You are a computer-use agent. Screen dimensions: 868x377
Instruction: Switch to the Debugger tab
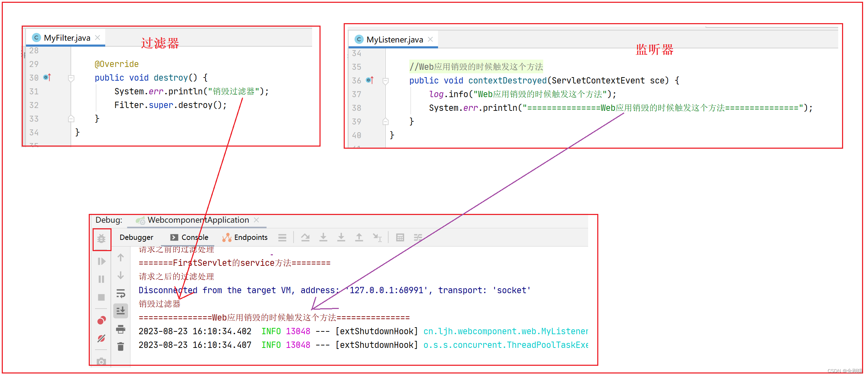click(x=136, y=237)
